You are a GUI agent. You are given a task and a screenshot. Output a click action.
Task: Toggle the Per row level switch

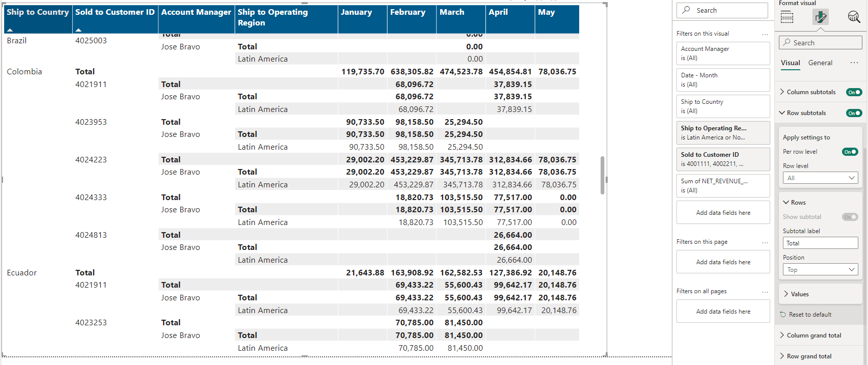(x=850, y=152)
